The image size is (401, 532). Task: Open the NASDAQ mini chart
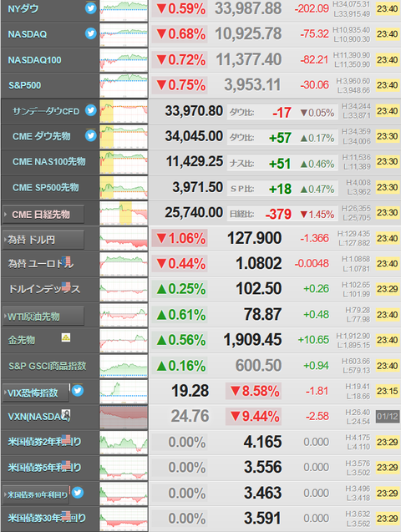point(124,35)
